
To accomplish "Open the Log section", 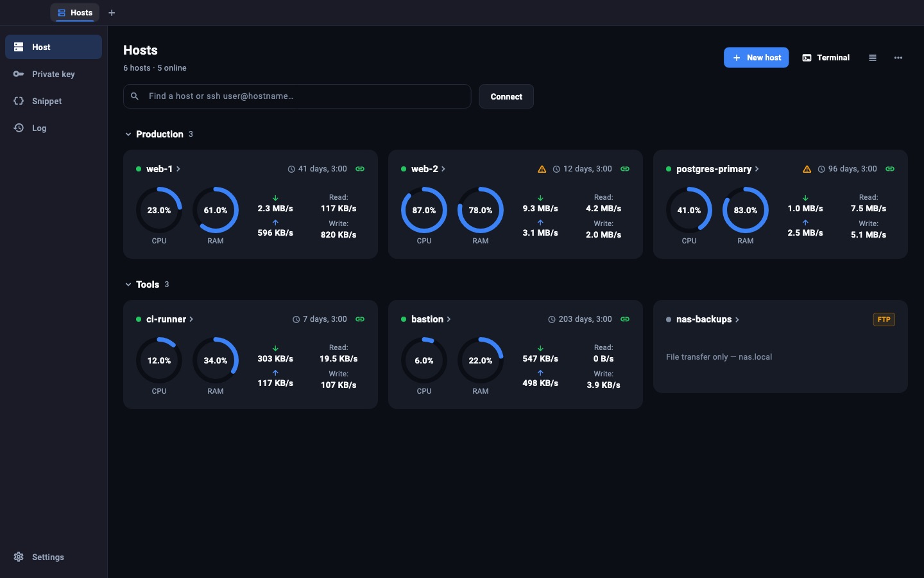I will coord(53,128).
